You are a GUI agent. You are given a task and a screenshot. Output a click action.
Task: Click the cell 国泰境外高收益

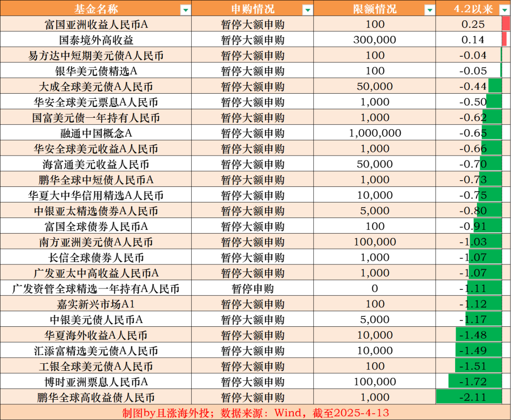96,40
